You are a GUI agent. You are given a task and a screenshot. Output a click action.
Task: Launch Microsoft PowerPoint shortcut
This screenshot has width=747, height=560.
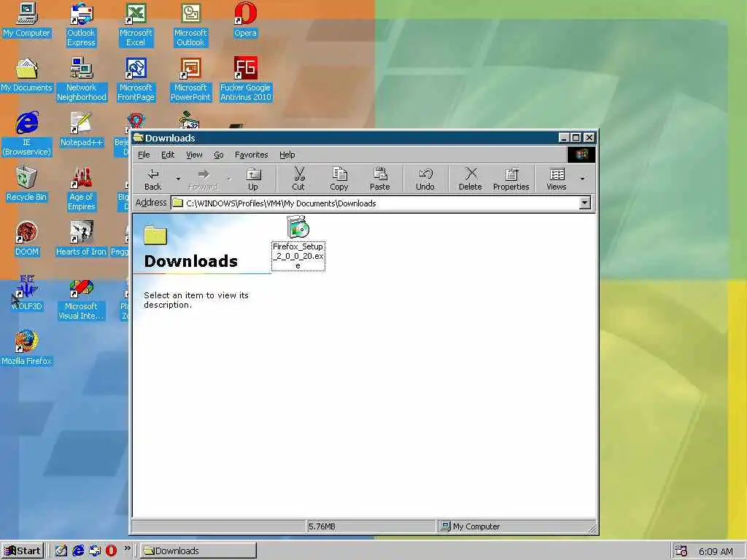coord(190,79)
